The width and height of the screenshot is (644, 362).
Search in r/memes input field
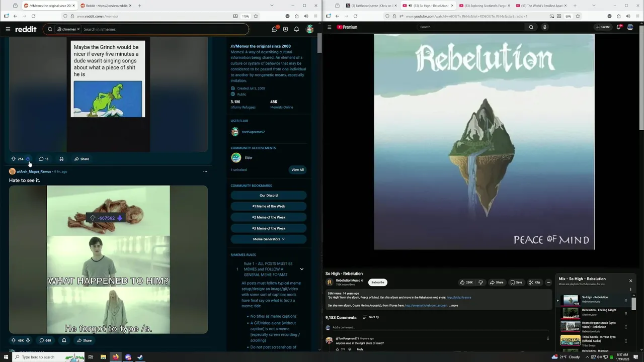click(x=164, y=29)
